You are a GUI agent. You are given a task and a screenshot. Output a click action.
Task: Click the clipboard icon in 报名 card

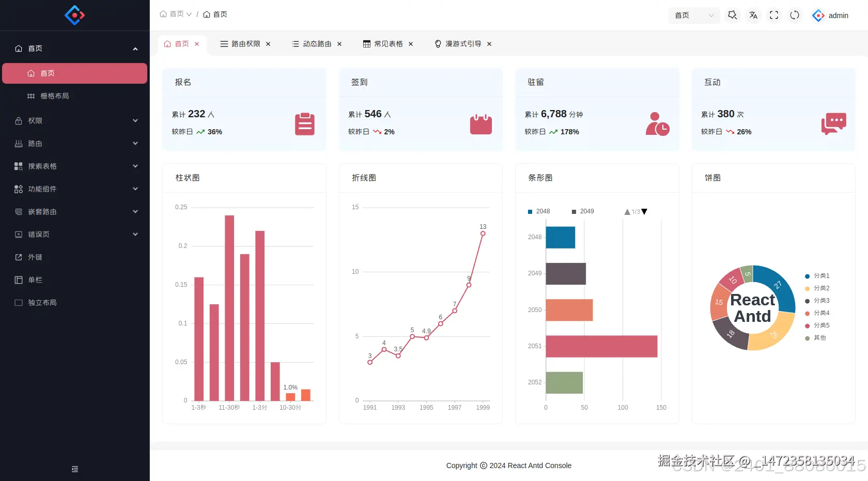coord(305,124)
